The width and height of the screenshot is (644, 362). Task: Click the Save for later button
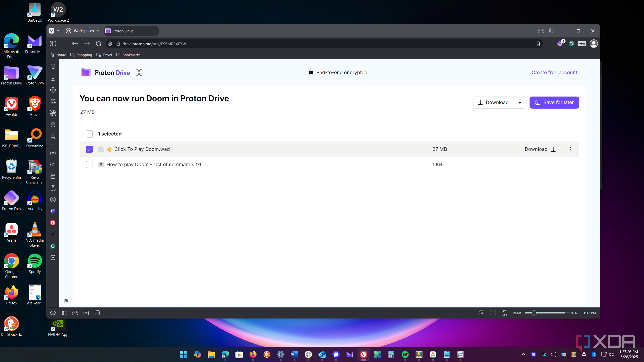click(x=554, y=103)
